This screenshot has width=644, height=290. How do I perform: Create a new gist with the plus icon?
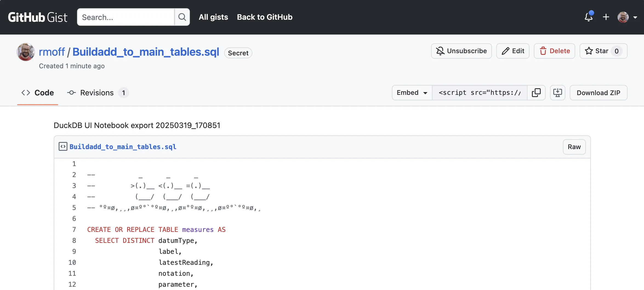[x=606, y=17]
